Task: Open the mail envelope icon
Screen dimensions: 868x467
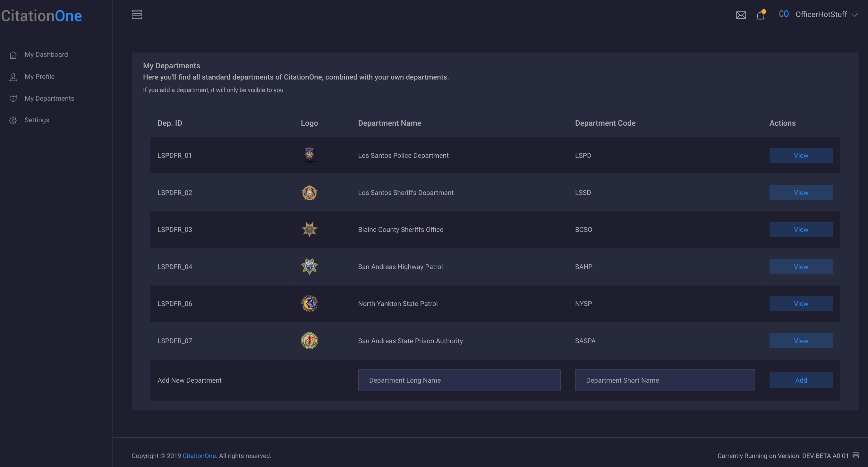Action: coord(741,15)
